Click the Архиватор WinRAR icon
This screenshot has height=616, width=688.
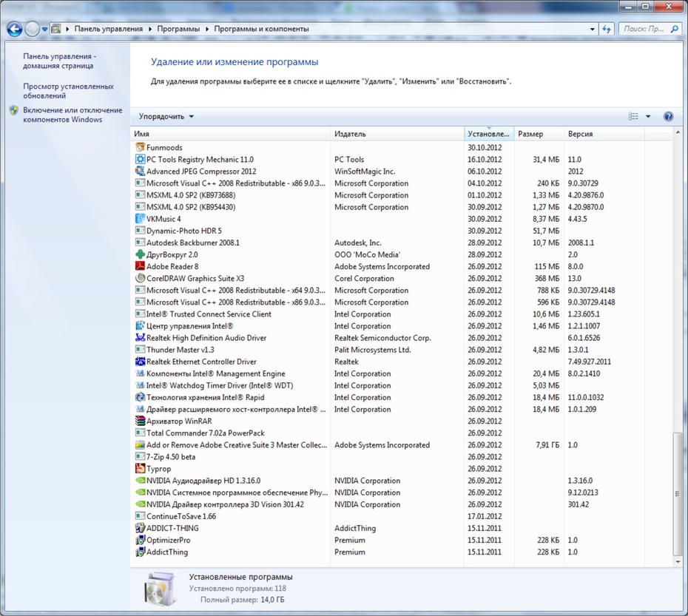[x=140, y=422]
